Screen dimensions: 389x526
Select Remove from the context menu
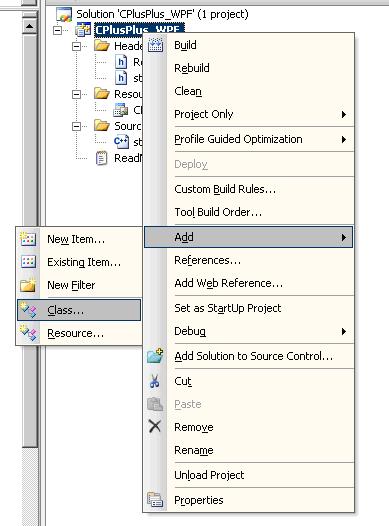click(x=248, y=427)
